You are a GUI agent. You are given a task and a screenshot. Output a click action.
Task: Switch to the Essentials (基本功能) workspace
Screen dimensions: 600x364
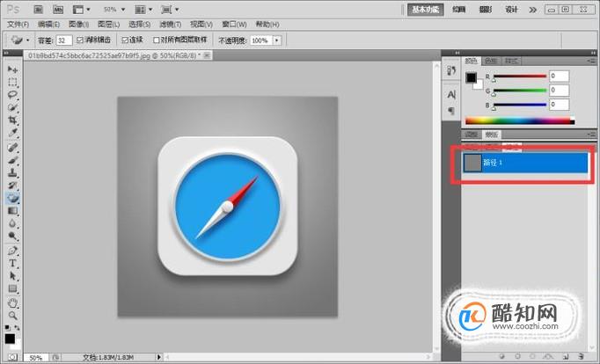point(426,10)
